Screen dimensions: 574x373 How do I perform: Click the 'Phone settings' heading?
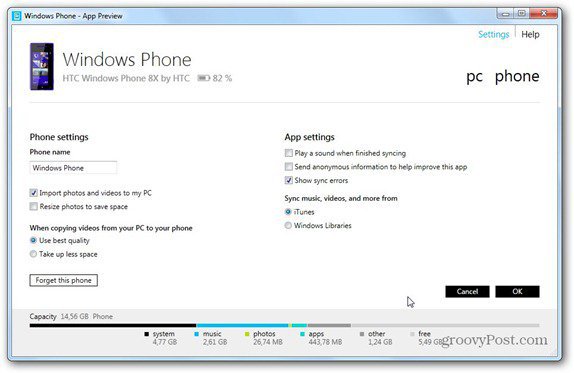59,137
